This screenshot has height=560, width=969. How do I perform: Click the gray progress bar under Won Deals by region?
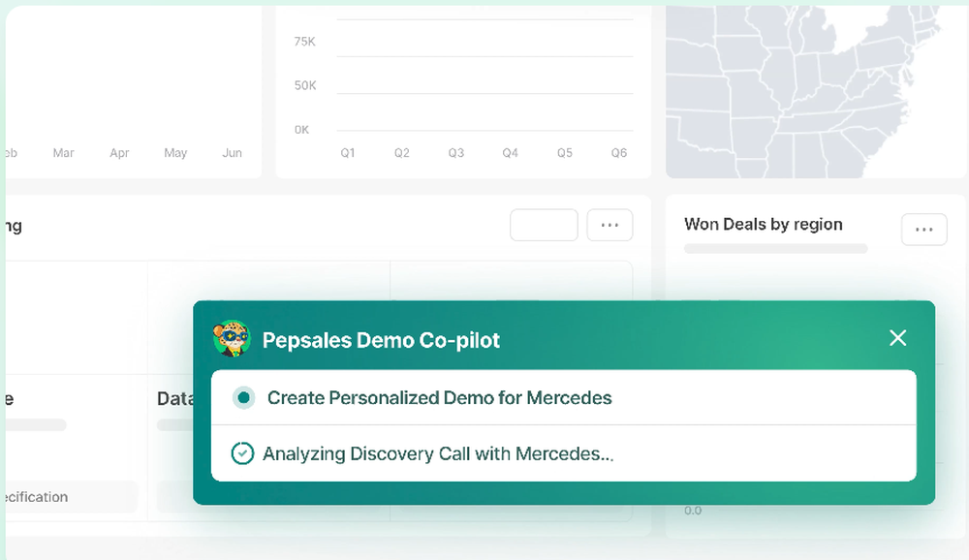point(775,248)
